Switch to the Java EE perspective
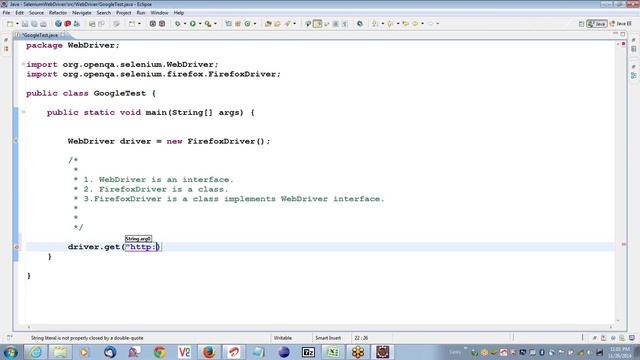Screen dimensions: 640x360 [620, 24]
